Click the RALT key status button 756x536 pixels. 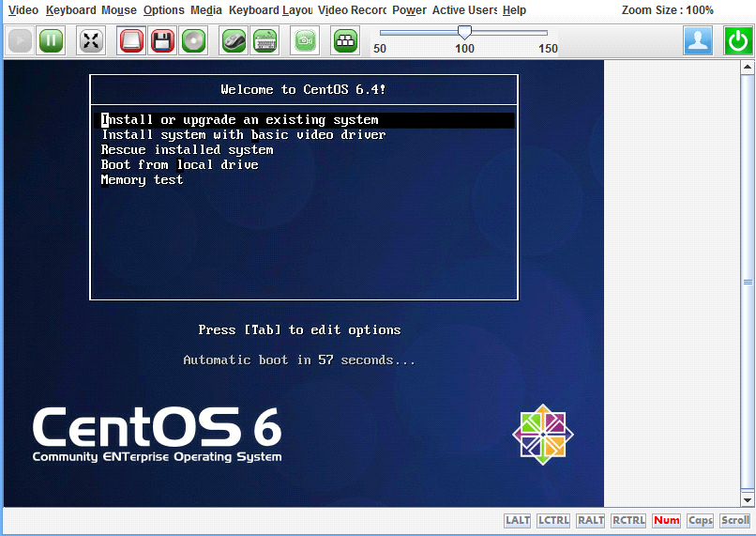click(591, 521)
